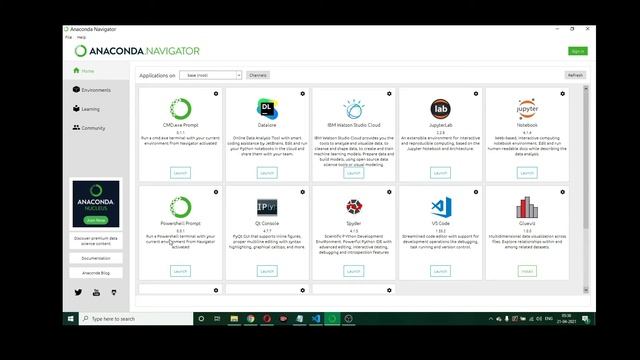Open Anaconda's Twitter page icon
The height and width of the screenshot is (360, 640).
click(78, 292)
